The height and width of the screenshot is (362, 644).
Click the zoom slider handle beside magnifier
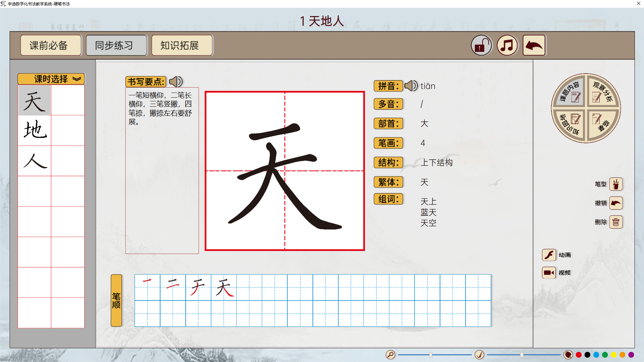431,355
